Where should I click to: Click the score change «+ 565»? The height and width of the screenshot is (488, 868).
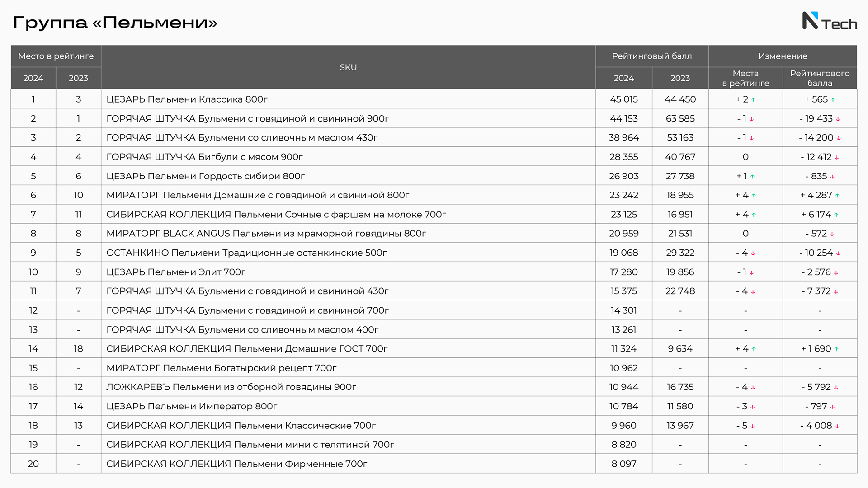point(820,99)
